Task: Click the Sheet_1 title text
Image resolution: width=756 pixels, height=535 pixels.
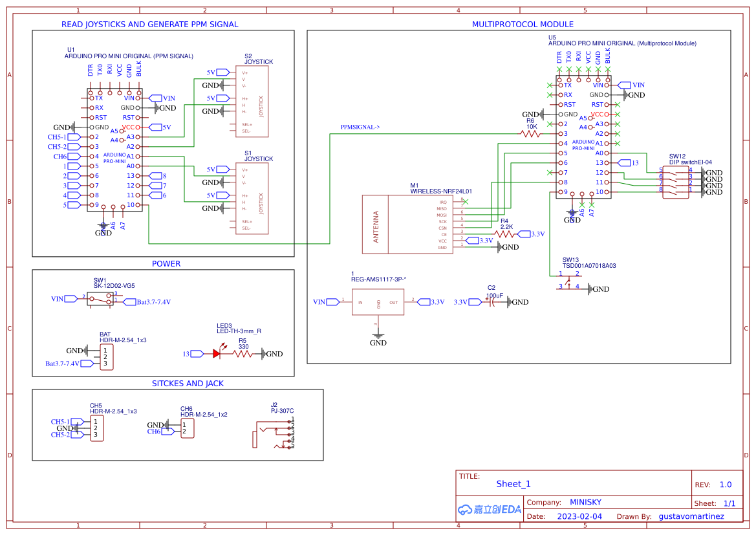Action: point(513,484)
